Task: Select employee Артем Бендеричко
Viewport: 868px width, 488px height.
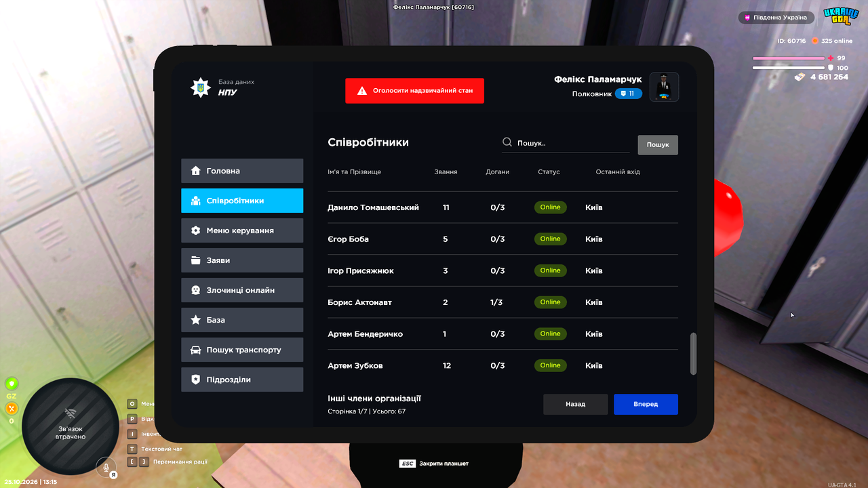Action: [x=502, y=334]
